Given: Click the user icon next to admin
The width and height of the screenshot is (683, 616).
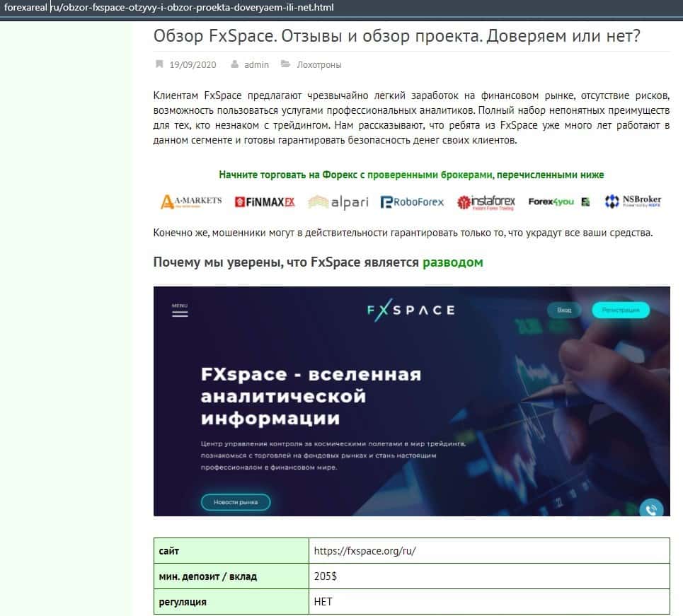Looking at the screenshot, I should point(235,64).
